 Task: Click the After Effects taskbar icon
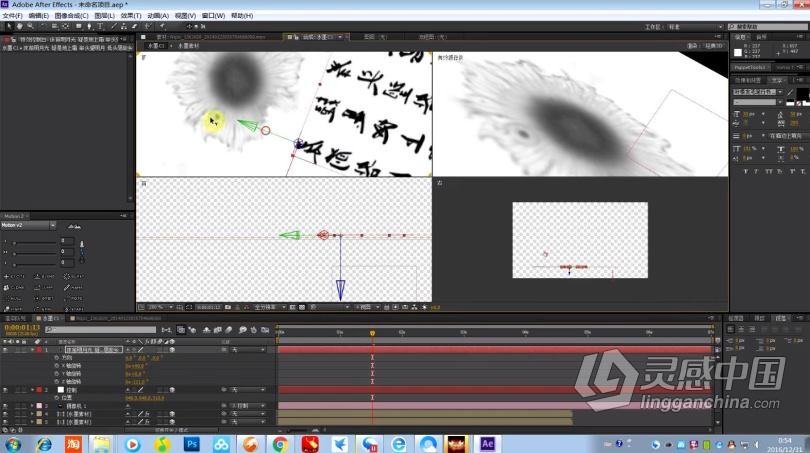[x=487, y=444]
